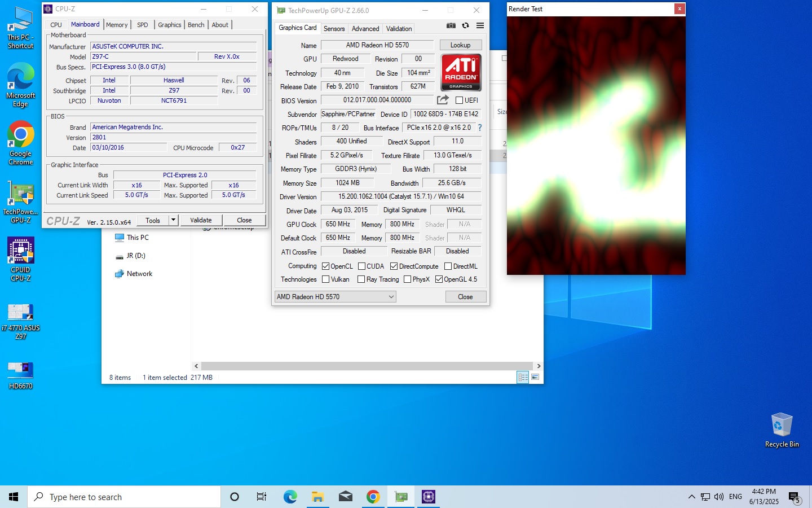812x508 pixels.
Task: Switch to the CPU tab in CPU-Z
Action: tap(56, 25)
